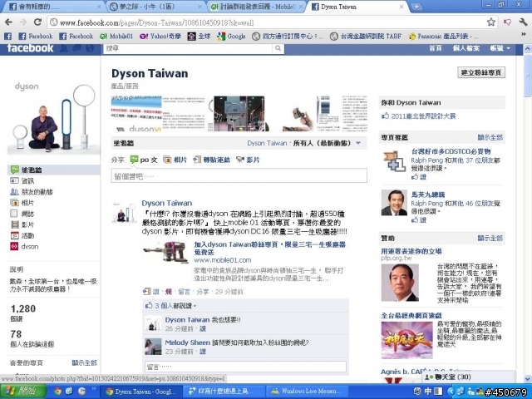Choose po文 status share option
The image size is (532, 399).
tap(144, 160)
